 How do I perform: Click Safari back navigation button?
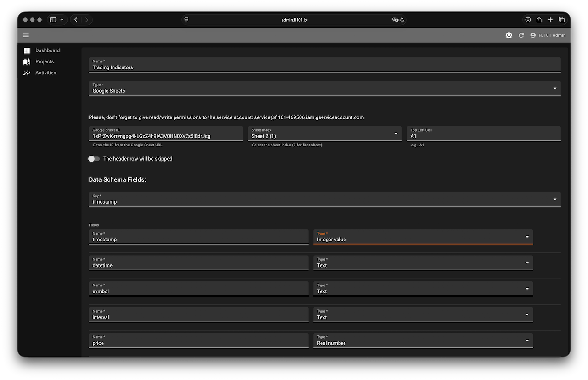(76, 20)
